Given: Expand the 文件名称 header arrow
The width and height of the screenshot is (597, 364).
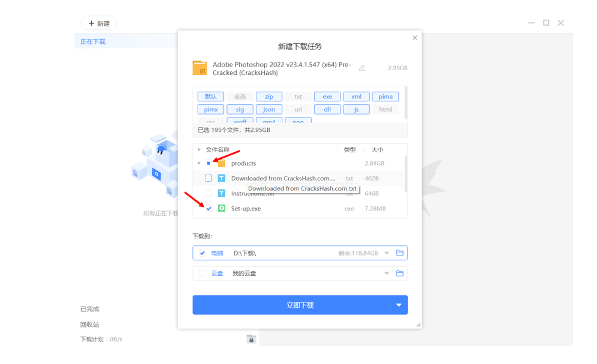Looking at the screenshot, I should tap(199, 149).
